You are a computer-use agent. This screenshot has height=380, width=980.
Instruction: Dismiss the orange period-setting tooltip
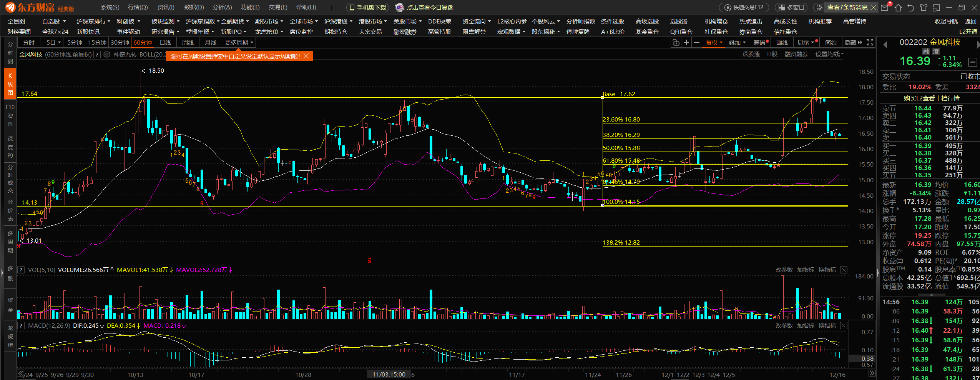pyautogui.click(x=306, y=56)
